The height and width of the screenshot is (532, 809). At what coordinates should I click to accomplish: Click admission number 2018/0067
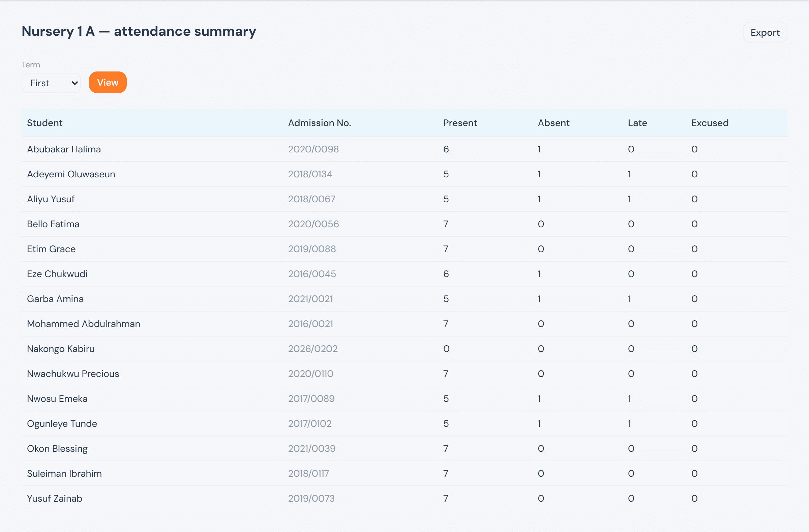(x=312, y=199)
